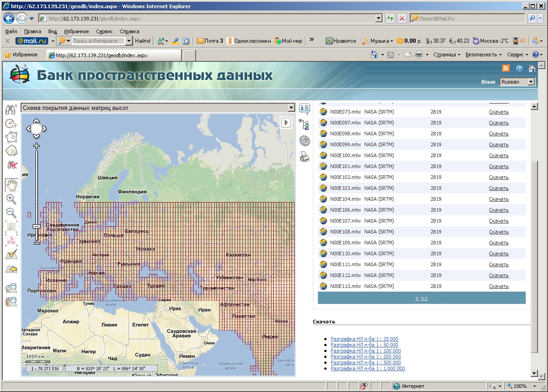Open the Разграфка НЛ м-ба 1 : 100 000 link
This screenshot has width=548, height=392.
click(366, 351)
